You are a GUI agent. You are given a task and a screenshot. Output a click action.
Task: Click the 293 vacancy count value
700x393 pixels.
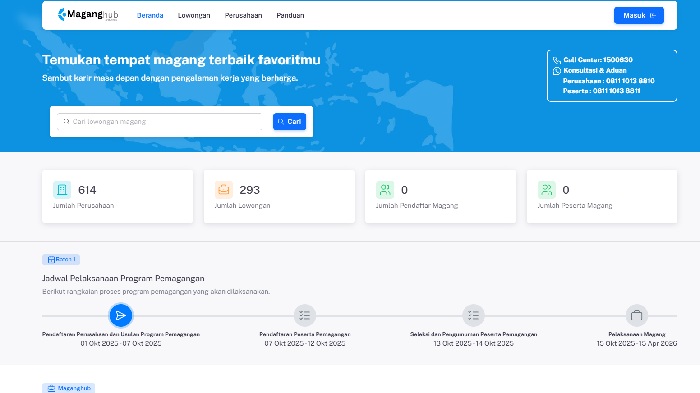[250, 190]
